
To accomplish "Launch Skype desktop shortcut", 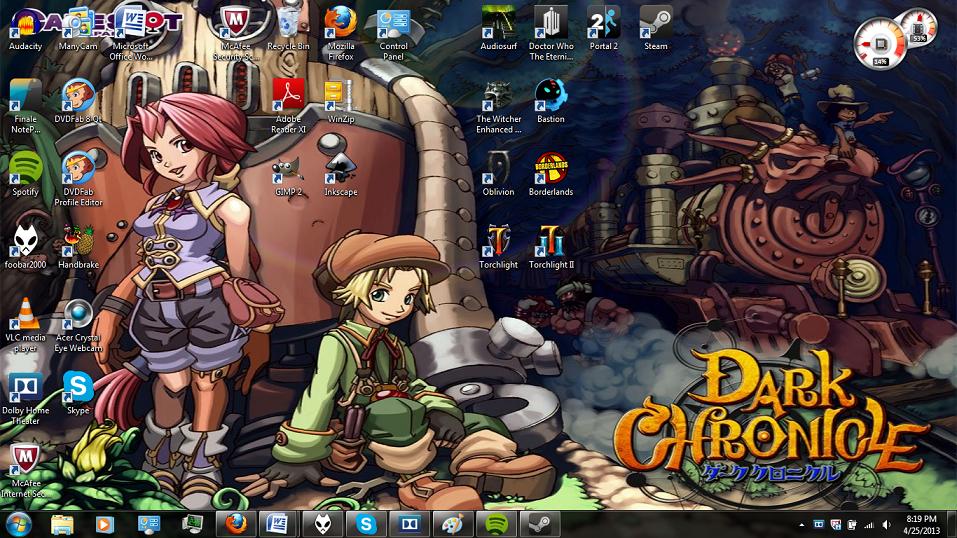I will point(78,393).
